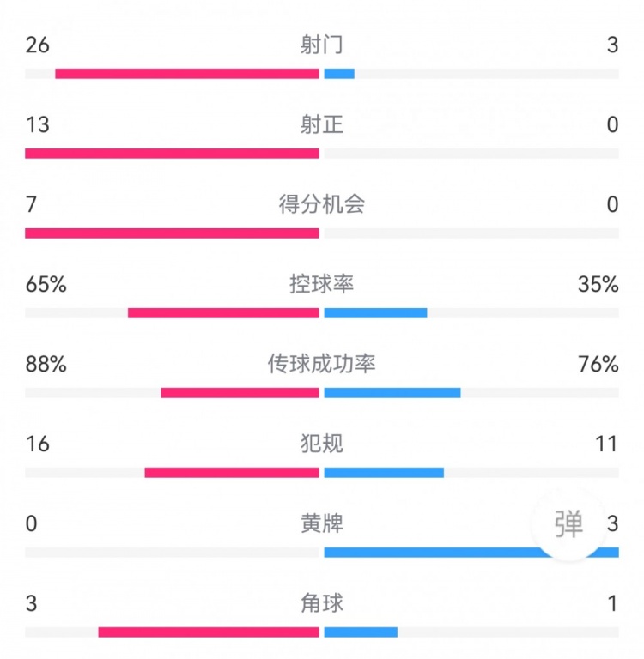Click the 控球率 stat label

coord(322,284)
